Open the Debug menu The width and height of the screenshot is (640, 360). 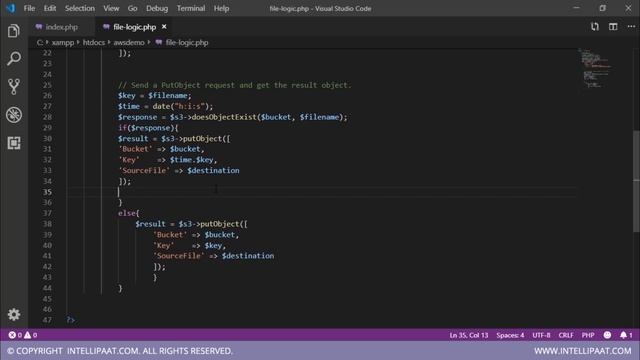157,8
